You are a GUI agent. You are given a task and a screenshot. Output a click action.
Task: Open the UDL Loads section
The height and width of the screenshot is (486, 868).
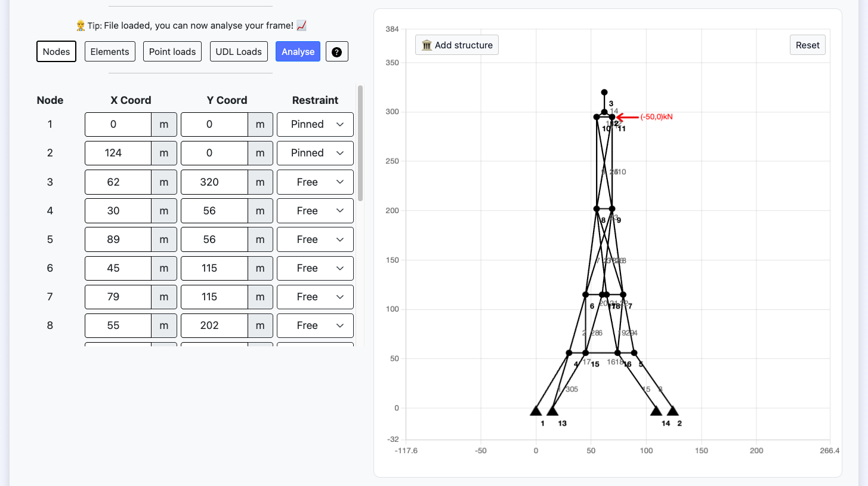(239, 52)
